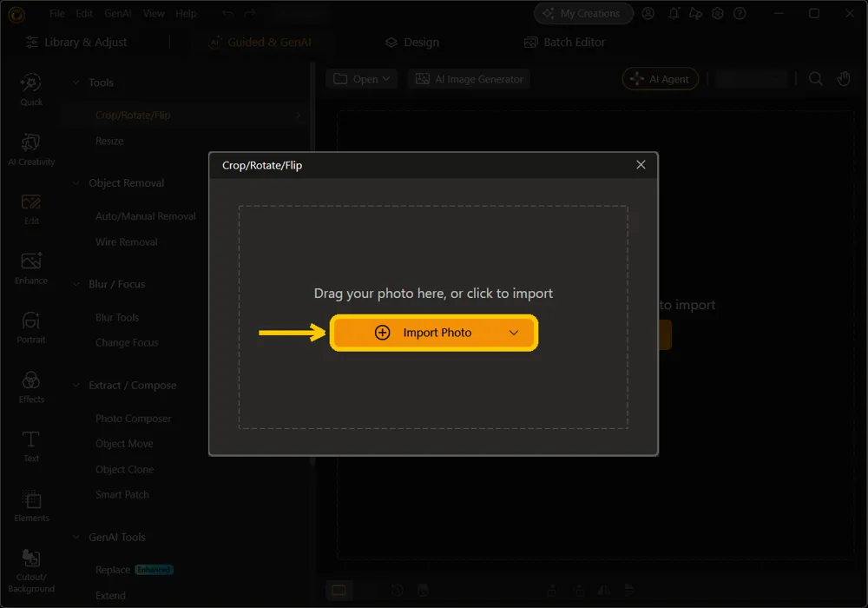Open the help question mark icon
Image resolution: width=868 pixels, height=608 pixels.
(x=740, y=13)
